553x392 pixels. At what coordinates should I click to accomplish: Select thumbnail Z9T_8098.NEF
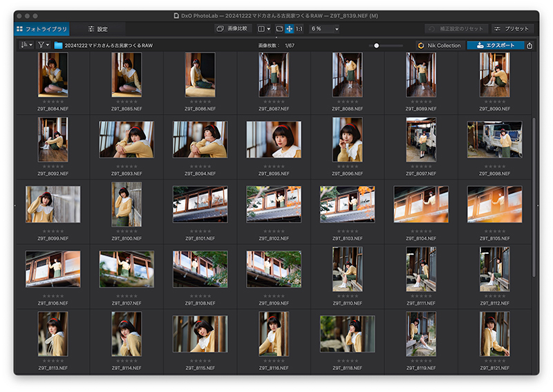[494, 140]
